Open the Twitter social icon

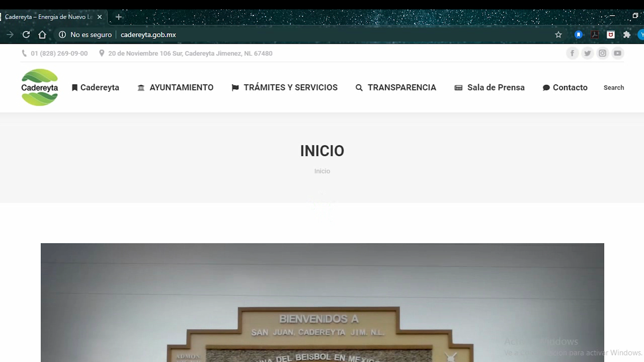click(x=587, y=53)
